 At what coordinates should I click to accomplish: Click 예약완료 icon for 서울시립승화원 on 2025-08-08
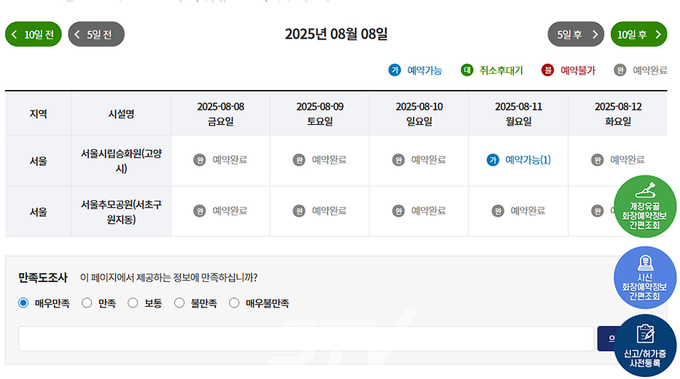tap(199, 160)
